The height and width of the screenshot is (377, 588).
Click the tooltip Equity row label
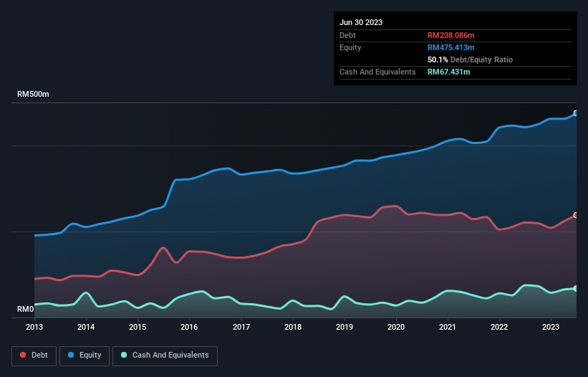[350, 47]
